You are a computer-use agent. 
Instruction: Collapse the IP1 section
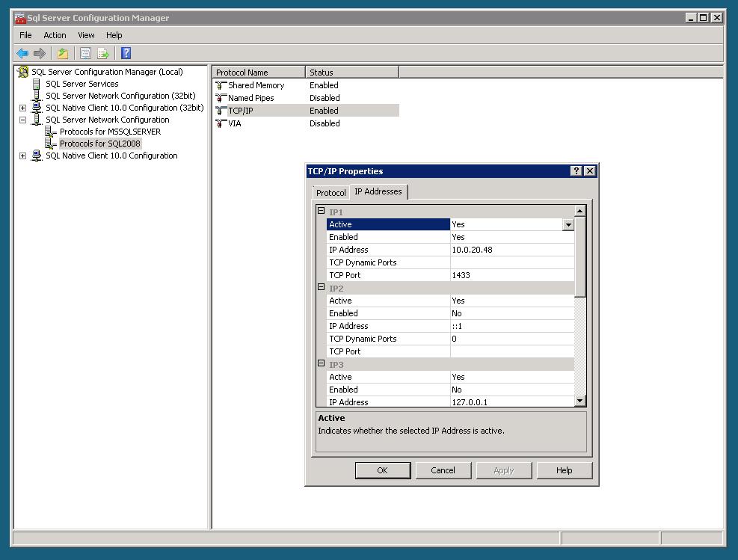(321, 211)
